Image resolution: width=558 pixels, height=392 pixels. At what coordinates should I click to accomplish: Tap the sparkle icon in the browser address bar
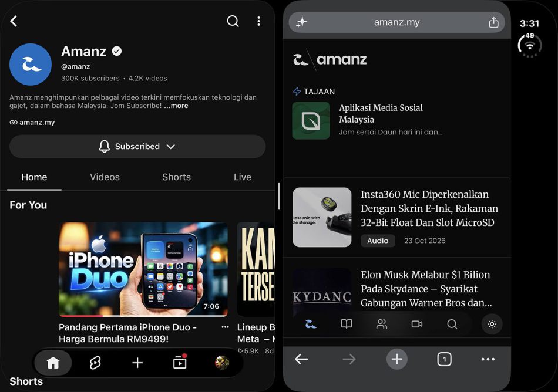click(301, 22)
